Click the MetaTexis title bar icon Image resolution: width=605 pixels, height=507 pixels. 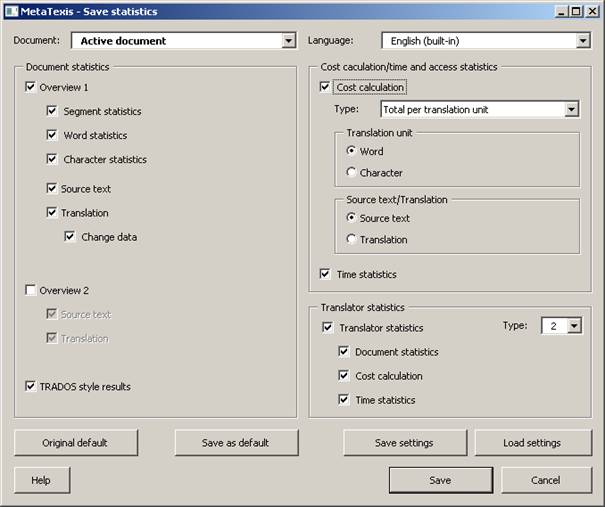[11, 11]
